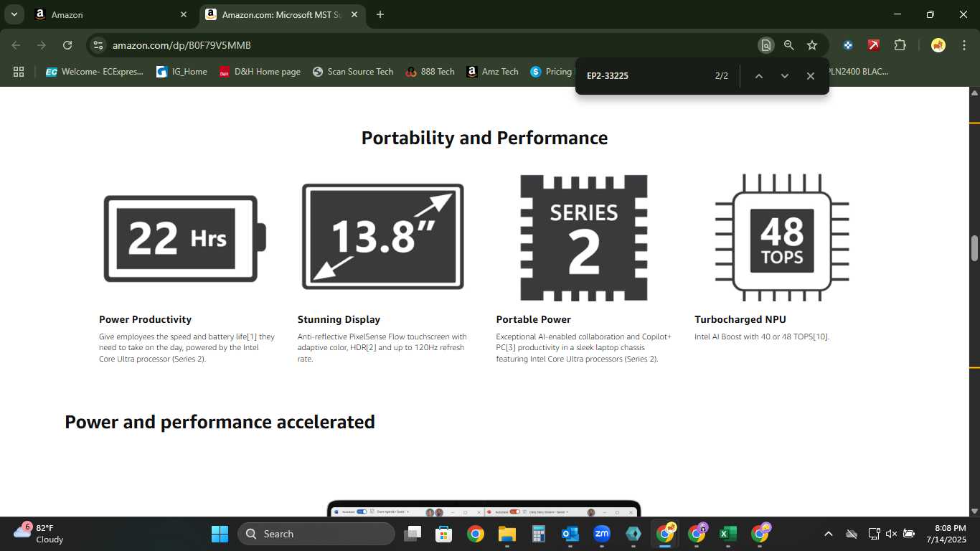Click the Stunning Display heading

[339, 319]
